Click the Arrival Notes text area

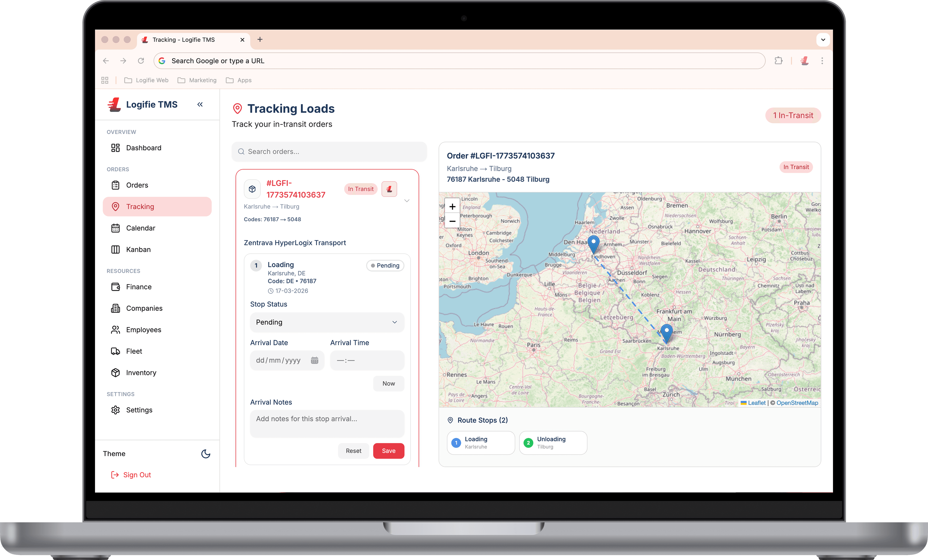(327, 424)
